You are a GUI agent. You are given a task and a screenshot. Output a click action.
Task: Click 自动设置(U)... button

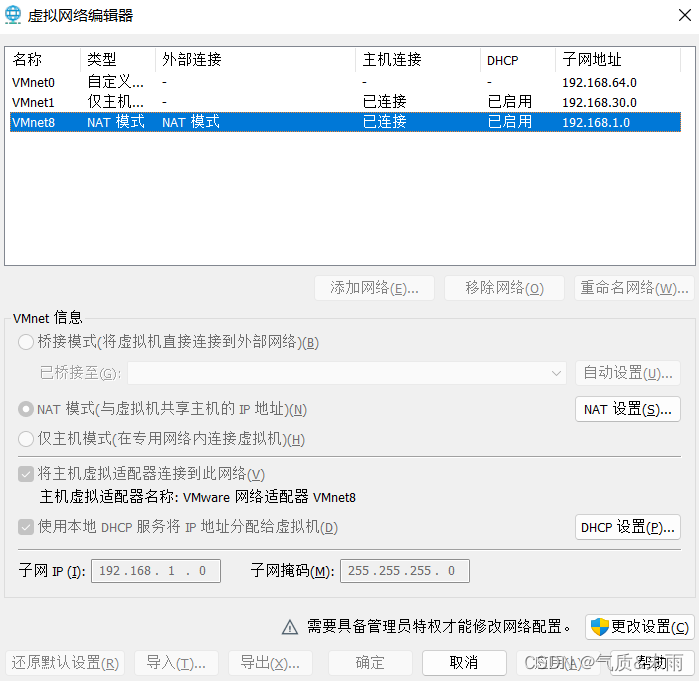pos(628,373)
